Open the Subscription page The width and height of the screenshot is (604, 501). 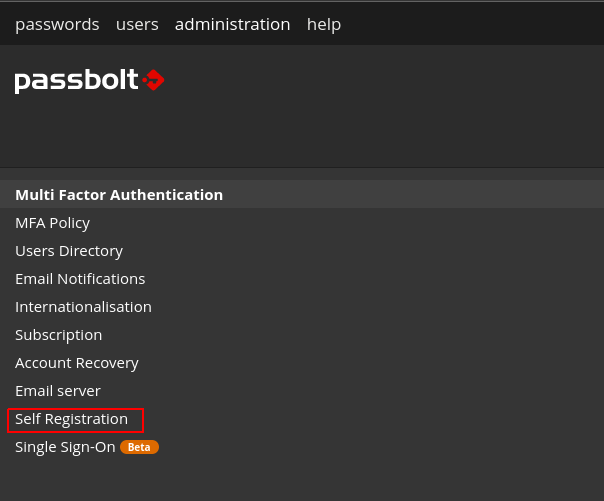(x=59, y=335)
